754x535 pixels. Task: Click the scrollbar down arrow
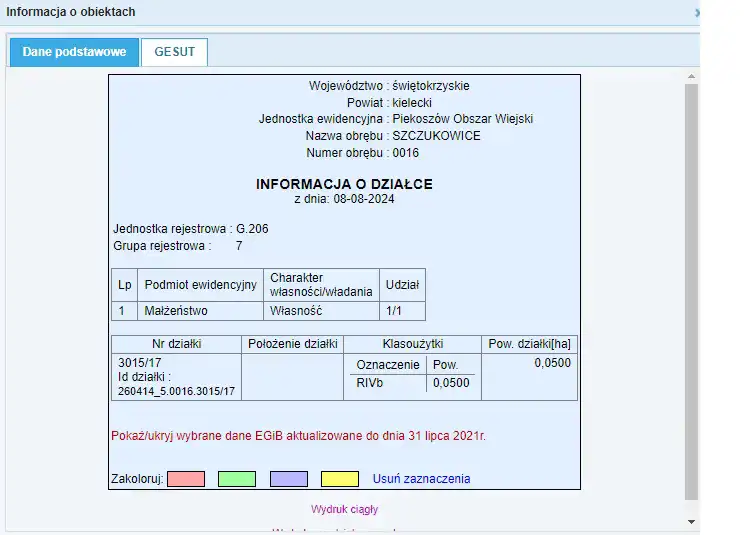pos(690,522)
